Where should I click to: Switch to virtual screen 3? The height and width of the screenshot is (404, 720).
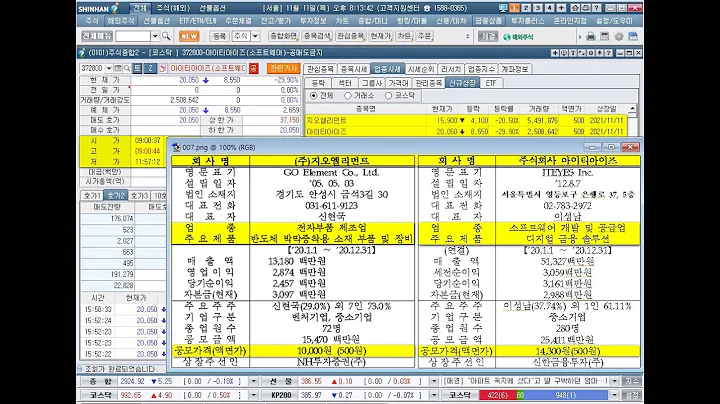pyautogui.click(x=538, y=8)
